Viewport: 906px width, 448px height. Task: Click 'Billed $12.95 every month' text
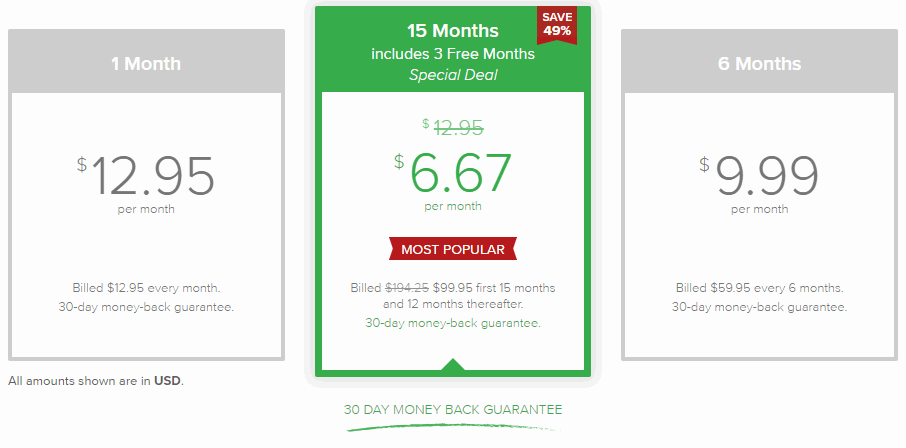[146, 288]
